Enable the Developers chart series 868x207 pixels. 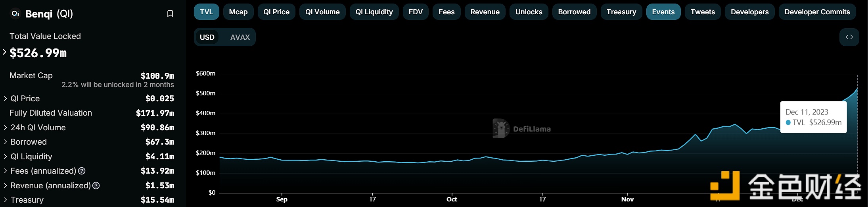tap(750, 12)
